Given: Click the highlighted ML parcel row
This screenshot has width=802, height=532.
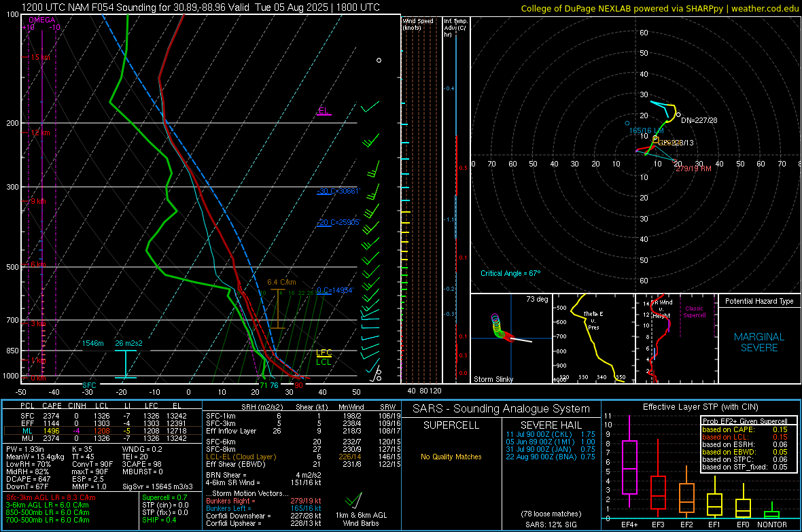Looking at the screenshot, I should coord(103,431).
